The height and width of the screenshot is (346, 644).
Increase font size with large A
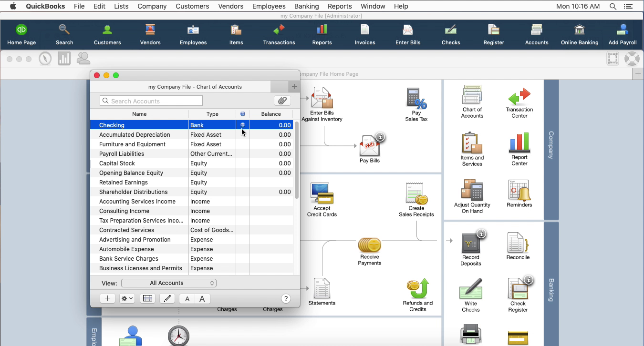click(x=202, y=299)
